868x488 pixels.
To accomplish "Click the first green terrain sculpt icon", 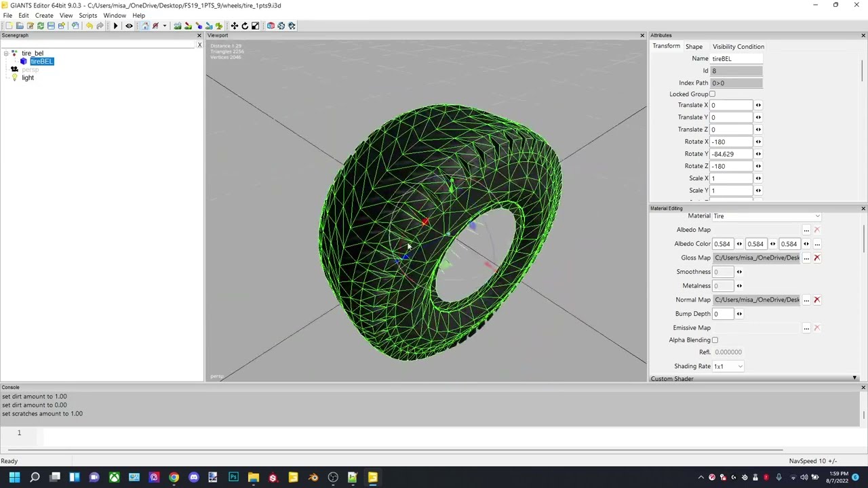I will click(178, 26).
